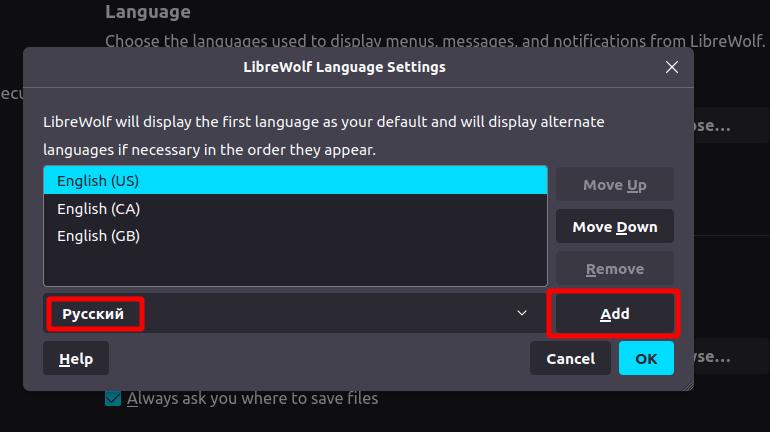Image resolution: width=770 pixels, height=432 pixels.
Task: Click the Move Up button
Action: (x=614, y=185)
